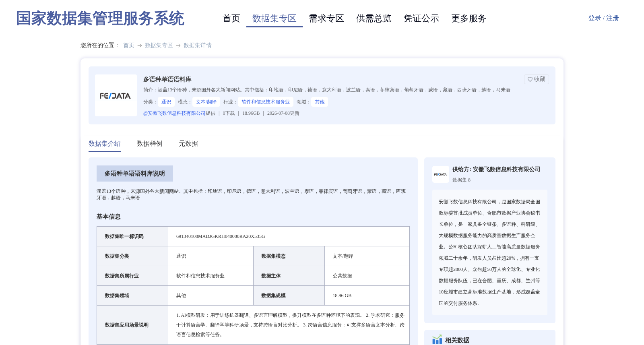Click the 其他 domain tag

click(x=320, y=102)
